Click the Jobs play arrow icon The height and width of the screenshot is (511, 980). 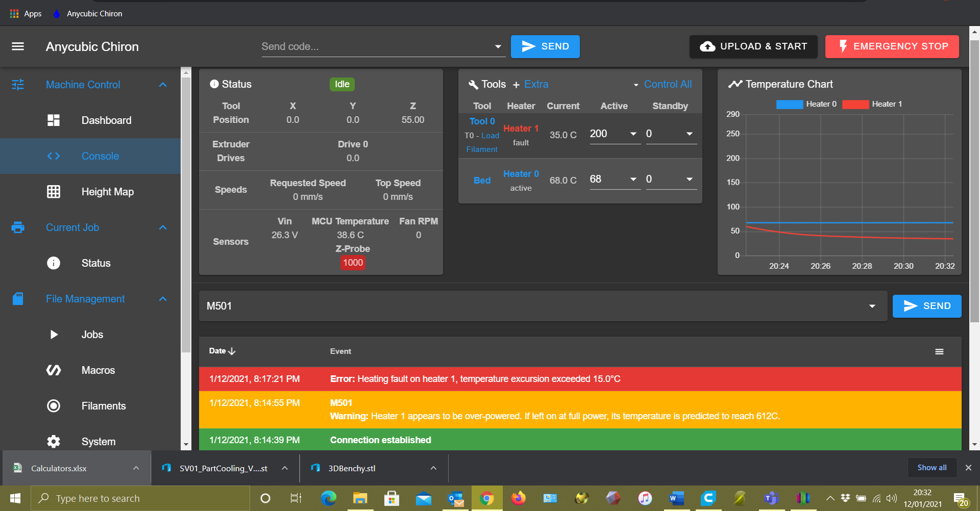[54, 335]
